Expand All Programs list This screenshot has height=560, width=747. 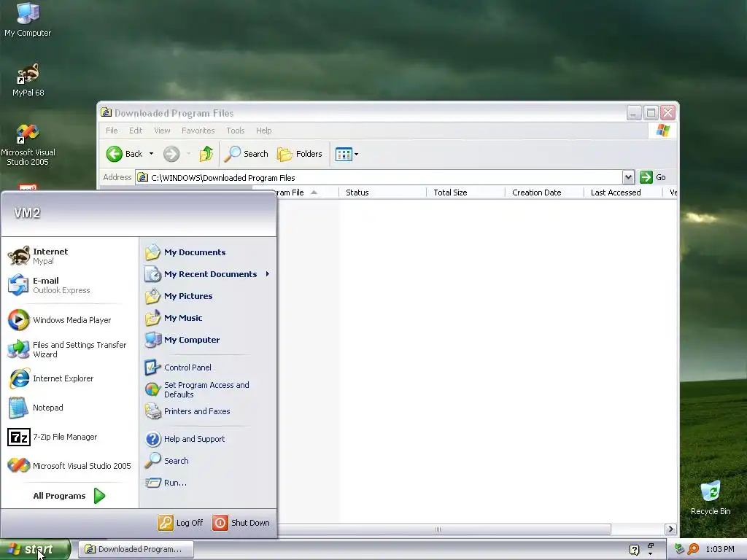[69, 496]
